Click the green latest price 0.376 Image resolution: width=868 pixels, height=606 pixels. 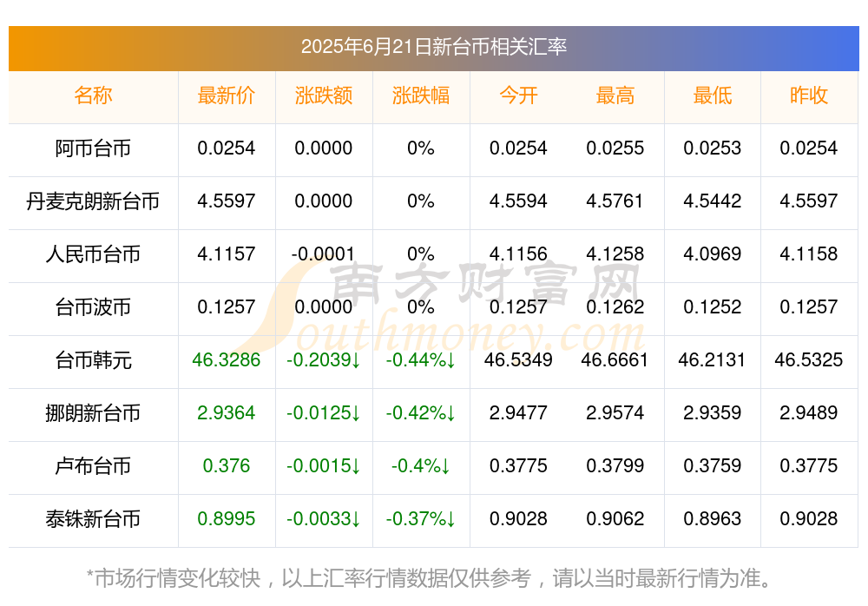click(x=226, y=466)
